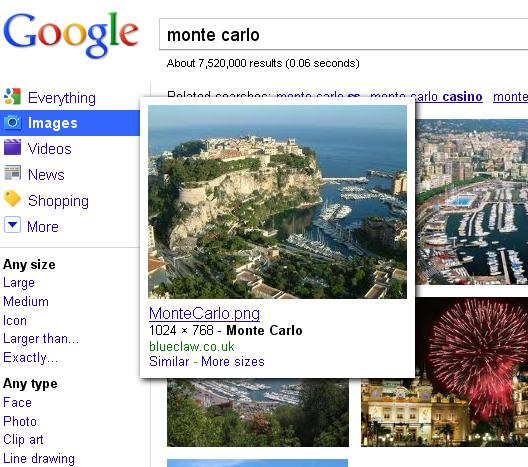This screenshot has height=467, width=528.
Task: Open the Exactly... size option
Action: (31, 357)
